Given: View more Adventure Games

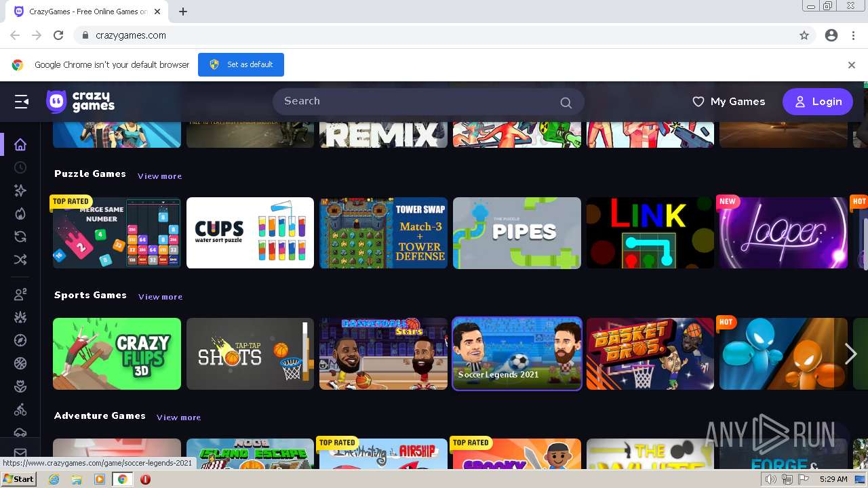Looking at the screenshot, I should (x=178, y=418).
